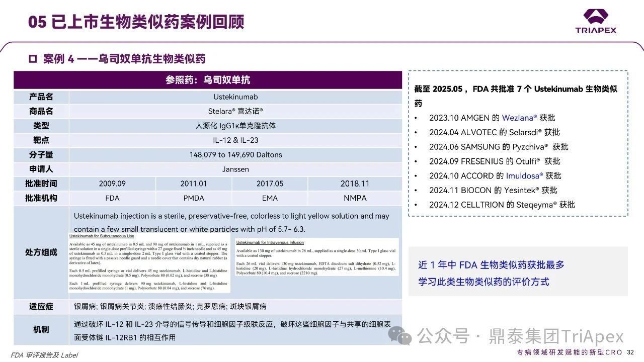
Task: Click the 截至 2025.05 FDA 共批准 heading
Action: (x=516, y=96)
